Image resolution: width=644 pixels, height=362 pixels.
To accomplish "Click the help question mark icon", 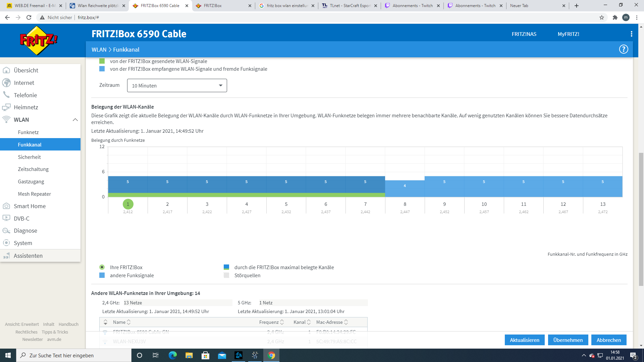I will [623, 49].
